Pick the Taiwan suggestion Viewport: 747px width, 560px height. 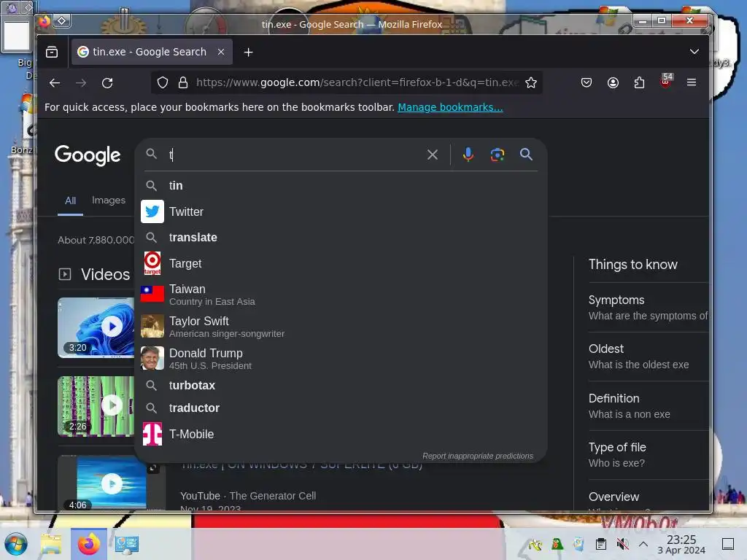[341, 295]
